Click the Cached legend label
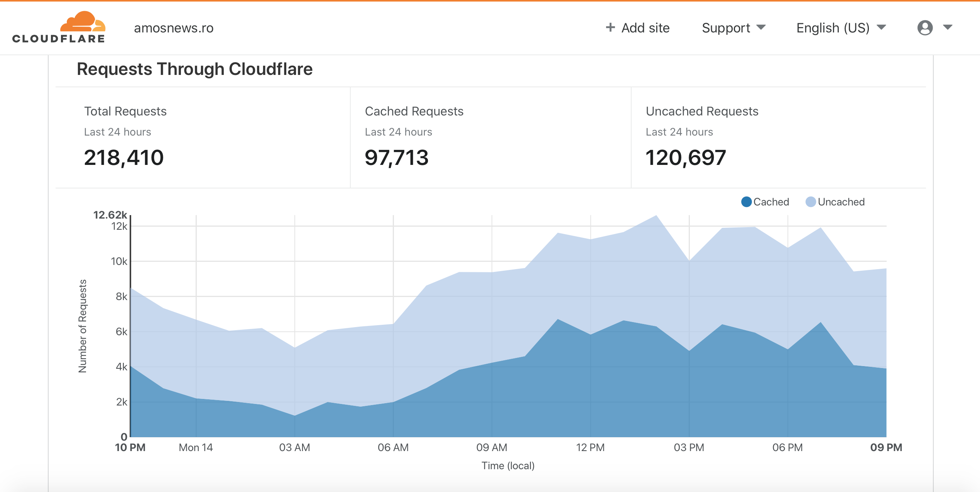The height and width of the screenshot is (492, 980). tap(771, 202)
